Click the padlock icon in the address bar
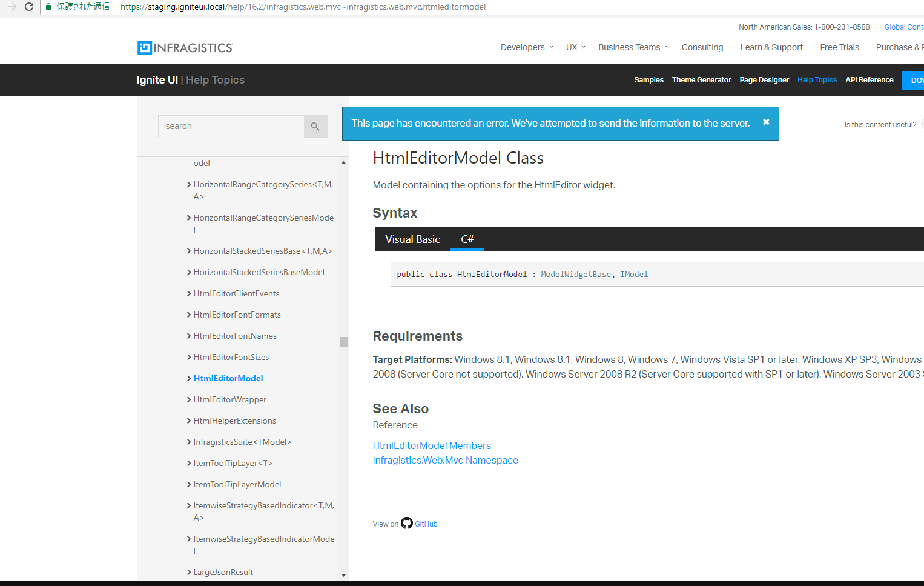The image size is (924, 586). coord(48,7)
